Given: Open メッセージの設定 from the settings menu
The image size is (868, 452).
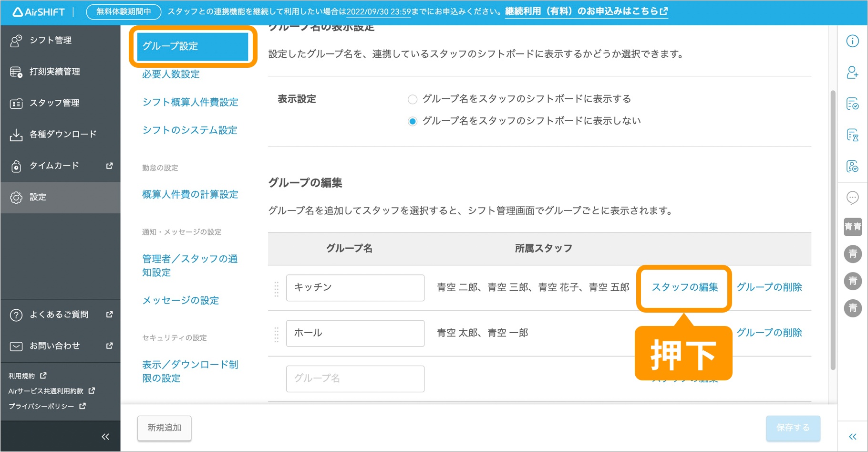Looking at the screenshot, I should point(180,300).
